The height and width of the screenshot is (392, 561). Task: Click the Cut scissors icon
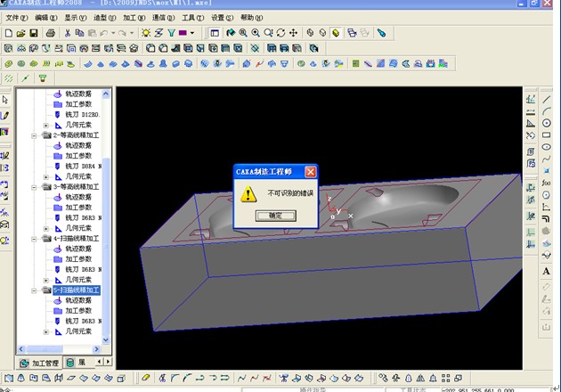click(x=68, y=33)
